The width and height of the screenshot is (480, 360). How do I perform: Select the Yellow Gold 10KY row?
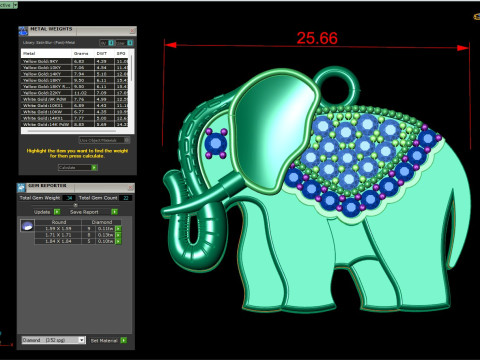coord(75,68)
